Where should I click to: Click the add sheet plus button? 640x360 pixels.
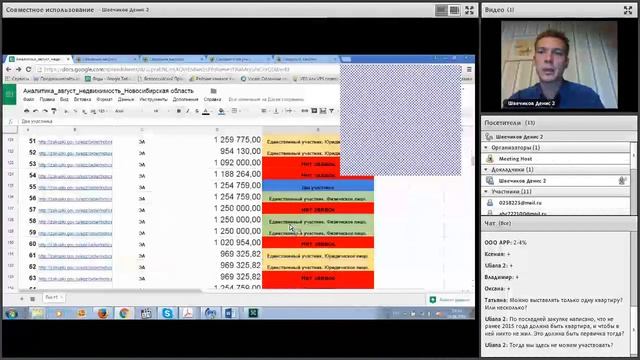point(22,299)
